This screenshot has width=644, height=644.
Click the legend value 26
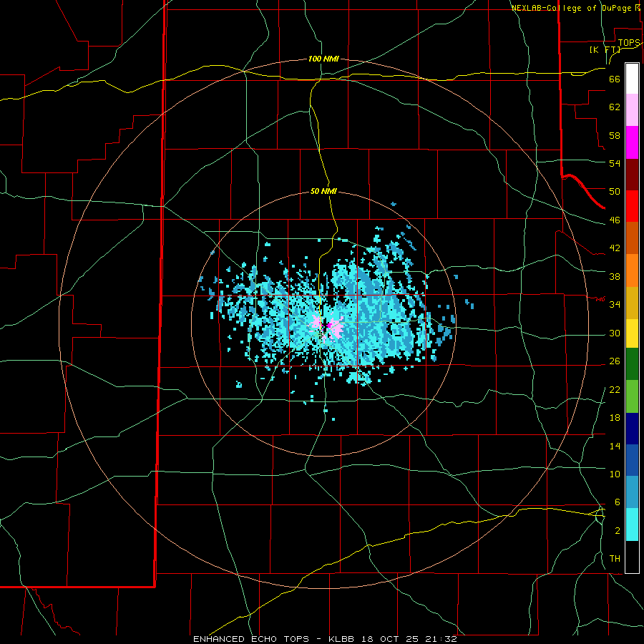coord(615,361)
